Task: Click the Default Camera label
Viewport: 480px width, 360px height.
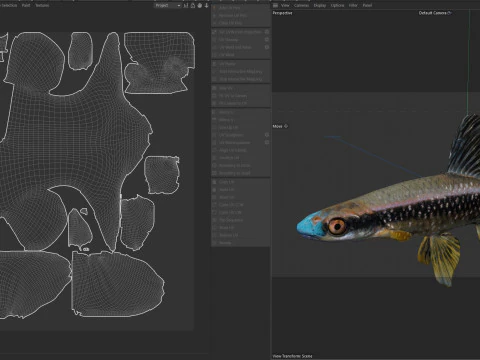Action: [432, 13]
